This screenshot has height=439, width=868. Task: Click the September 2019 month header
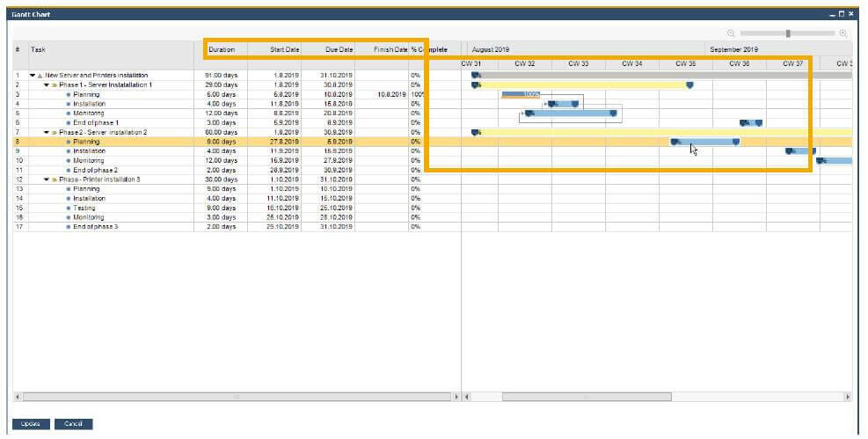click(x=734, y=50)
